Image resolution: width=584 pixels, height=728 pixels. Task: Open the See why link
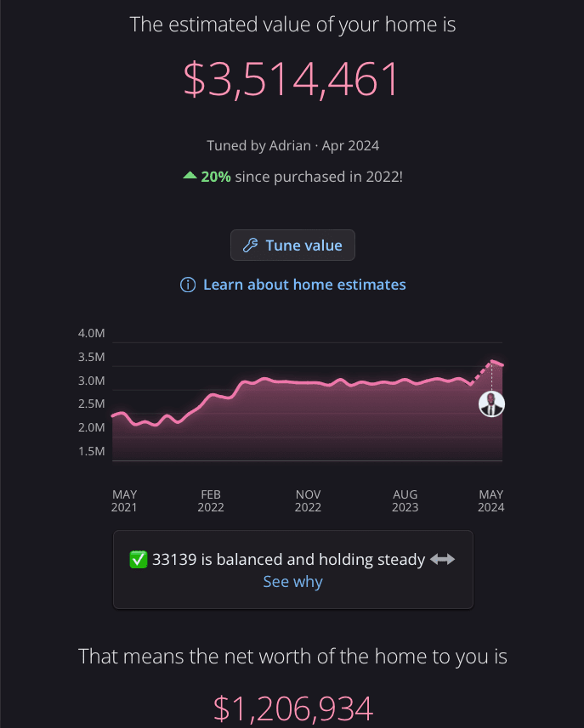pos(292,582)
